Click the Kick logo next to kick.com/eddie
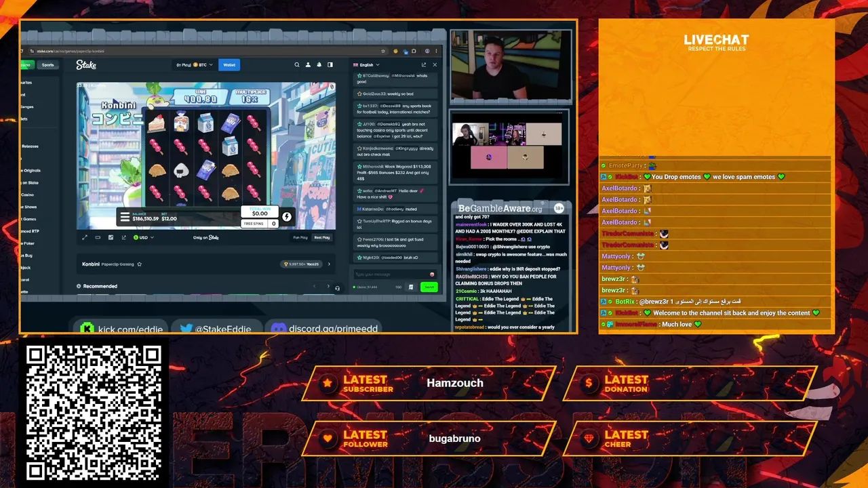 pos(87,329)
